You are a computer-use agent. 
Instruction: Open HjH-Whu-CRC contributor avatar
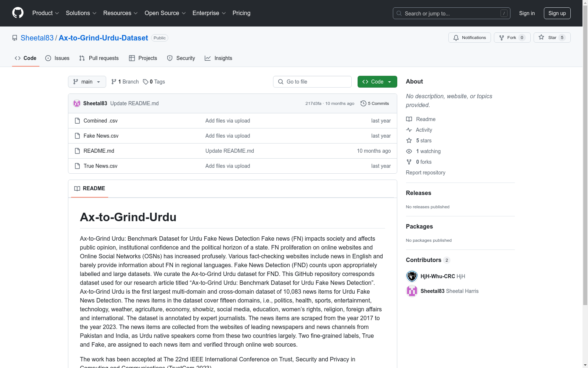click(x=412, y=276)
